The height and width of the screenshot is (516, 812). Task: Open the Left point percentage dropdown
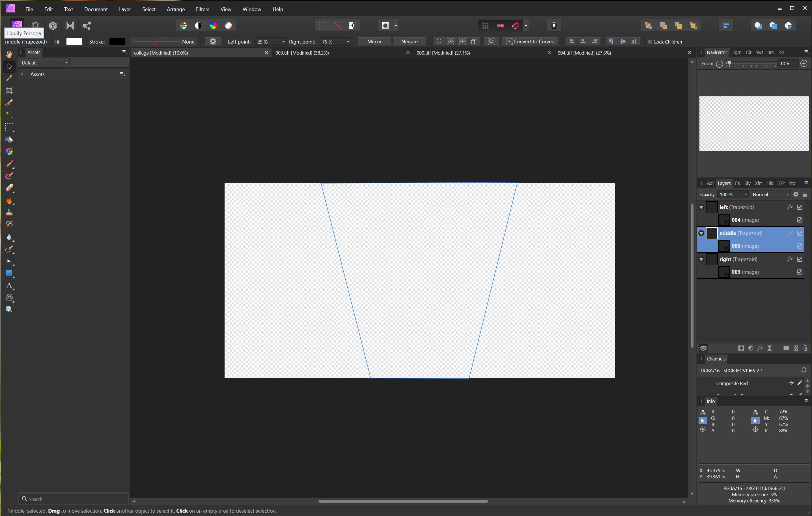tap(283, 42)
